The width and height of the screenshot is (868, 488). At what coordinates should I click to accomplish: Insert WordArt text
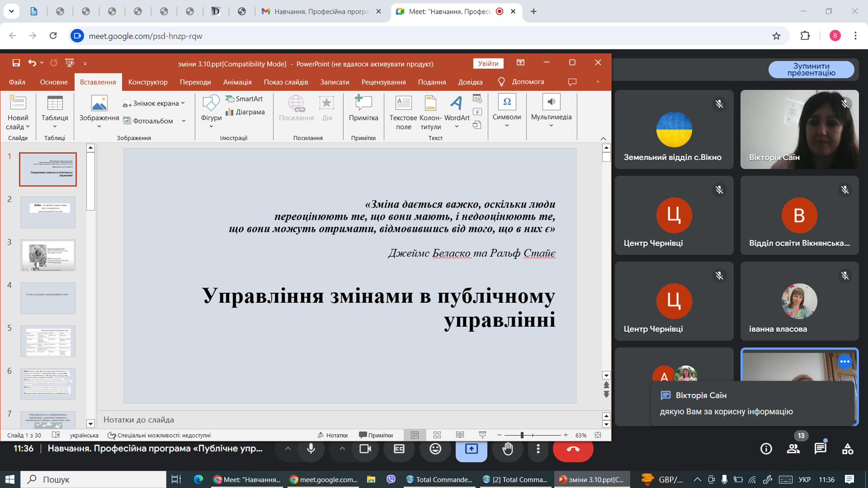click(x=457, y=112)
